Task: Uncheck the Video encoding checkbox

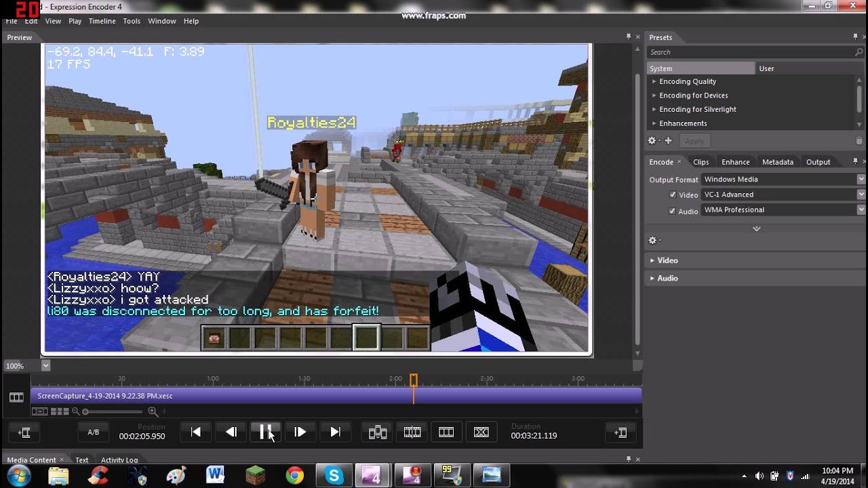Action: 673,195
